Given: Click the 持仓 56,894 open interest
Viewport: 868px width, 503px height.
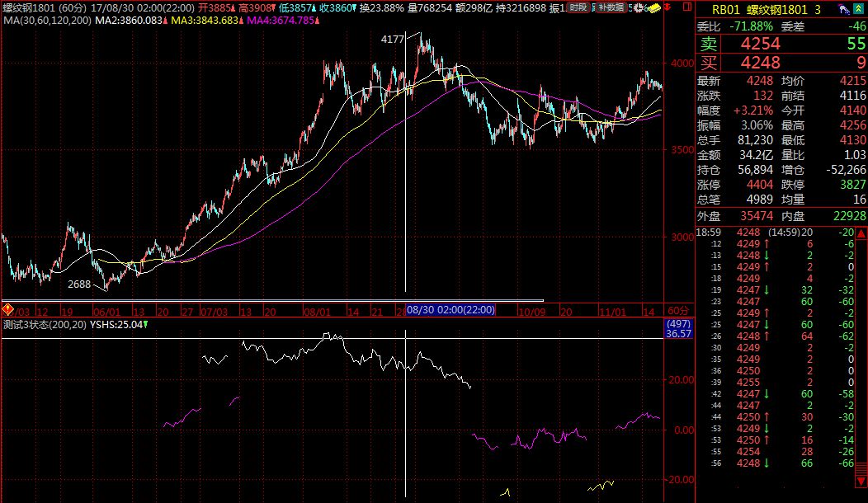Looking at the screenshot, I should (755, 170).
